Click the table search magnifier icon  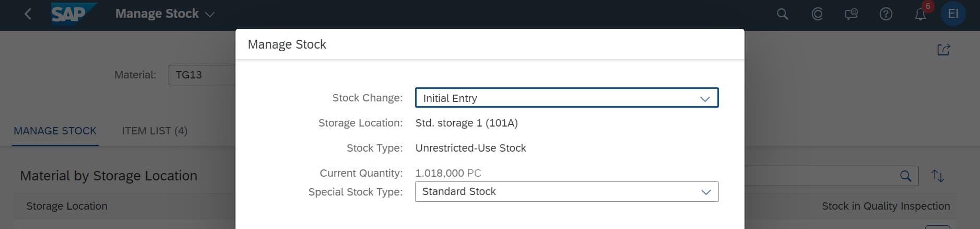(x=906, y=176)
